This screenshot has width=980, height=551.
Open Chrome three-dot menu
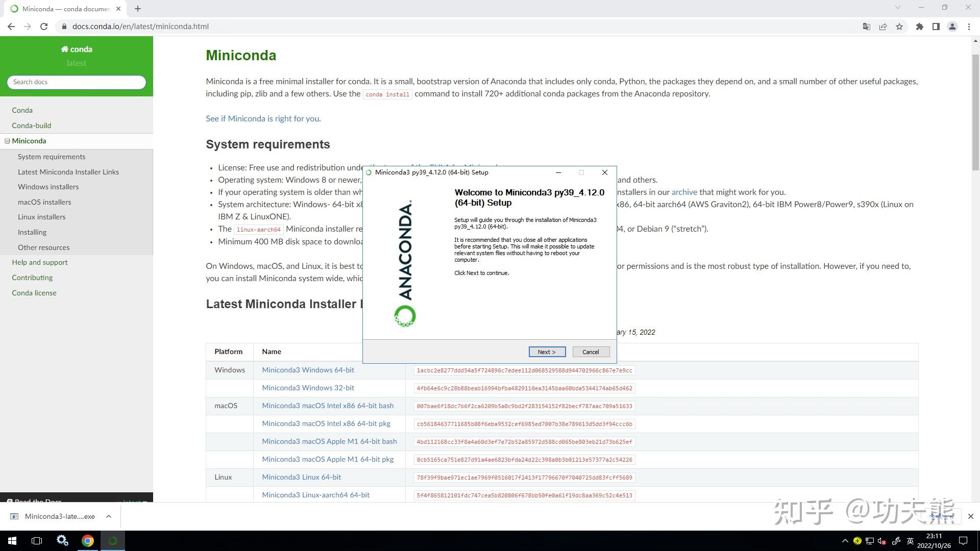click(x=969, y=27)
